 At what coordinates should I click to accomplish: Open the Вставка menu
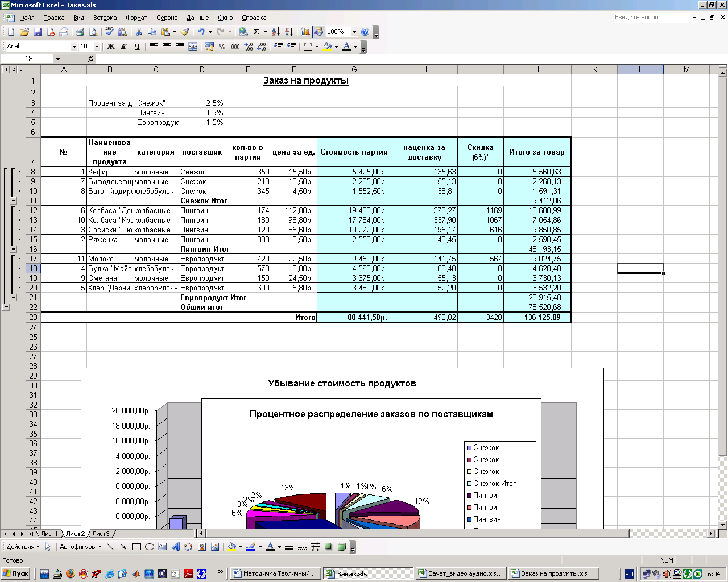click(x=105, y=18)
